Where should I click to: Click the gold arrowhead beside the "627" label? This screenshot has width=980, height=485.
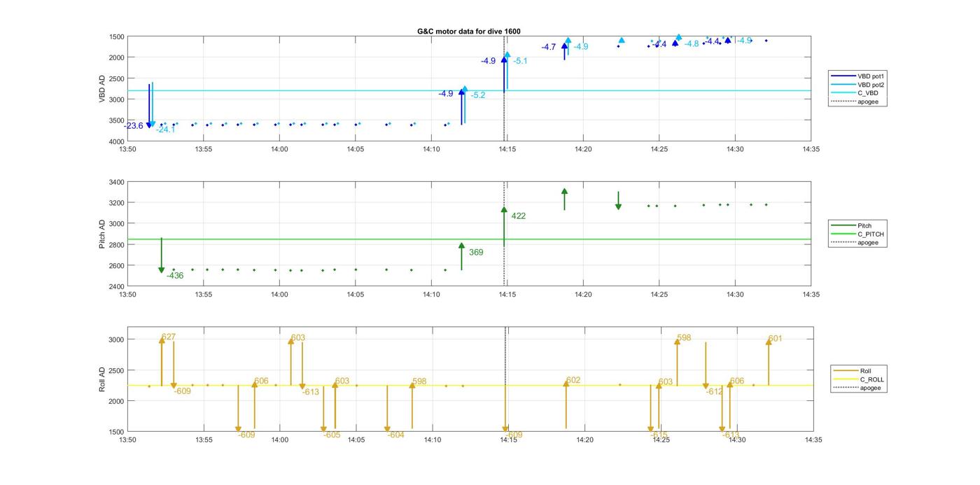tap(162, 340)
